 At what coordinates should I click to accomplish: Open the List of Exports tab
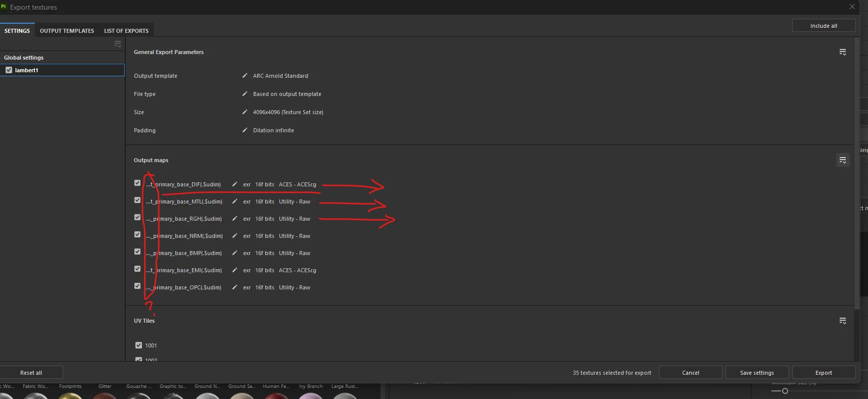tap(126, 31)
